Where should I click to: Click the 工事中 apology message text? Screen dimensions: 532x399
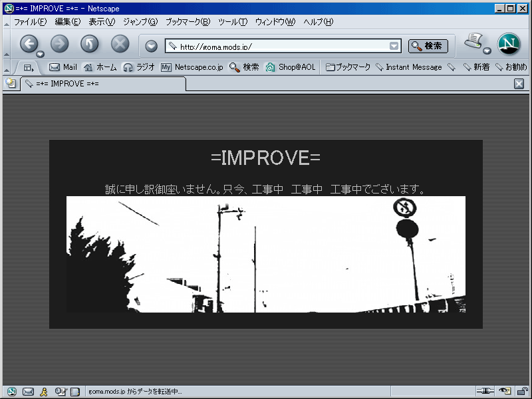(x=265, y=189)
